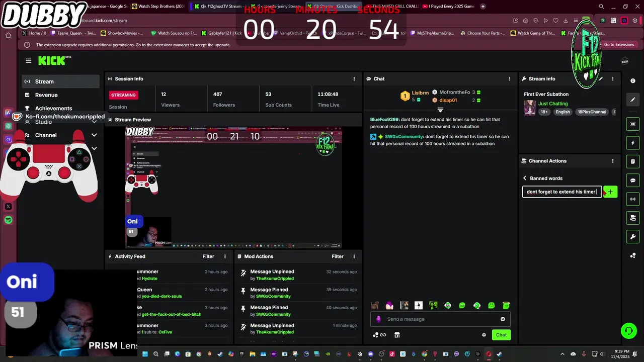The image size is (644, 362).
Task: Open the Just Chatting category link
Action: [x=553, y=104]
